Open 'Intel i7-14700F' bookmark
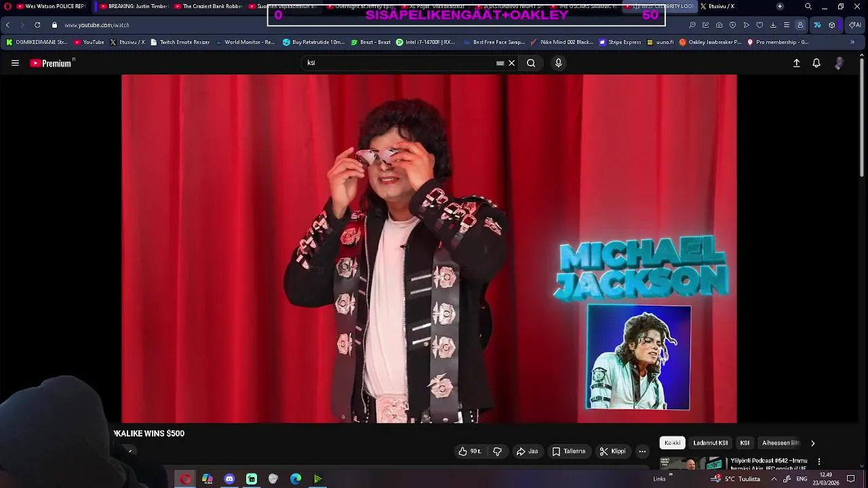The height and width of the screenshot is (488, 868). pyautogui.click(x=425, y=42)
